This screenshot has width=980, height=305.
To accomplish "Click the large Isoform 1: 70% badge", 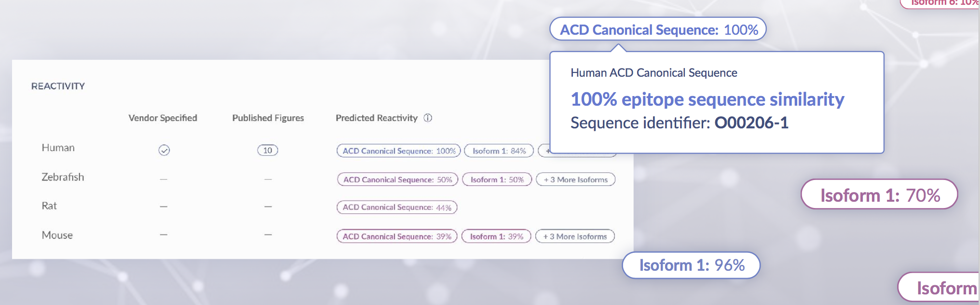I will pyautogui.click(x=880, y=194).
